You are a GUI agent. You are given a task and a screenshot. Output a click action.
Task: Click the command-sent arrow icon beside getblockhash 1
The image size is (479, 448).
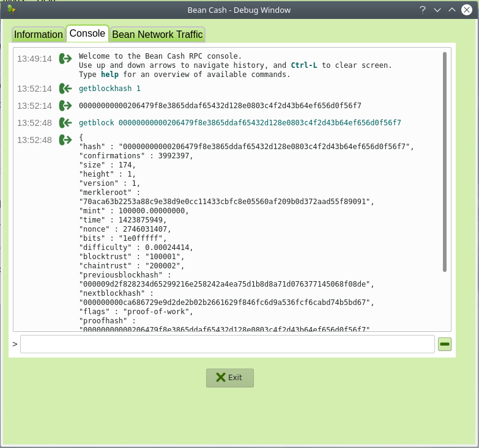pyautogui.click(x=65, y=89)
